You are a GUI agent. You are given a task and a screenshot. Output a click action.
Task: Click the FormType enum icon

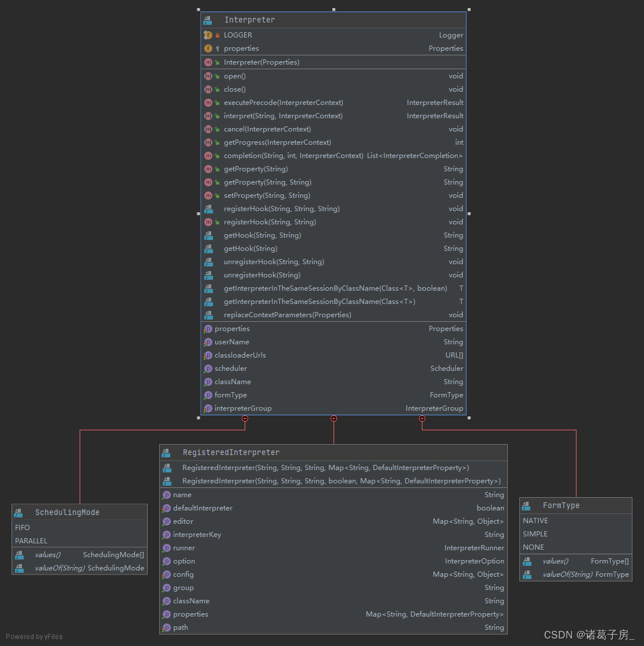coord(526,505)
